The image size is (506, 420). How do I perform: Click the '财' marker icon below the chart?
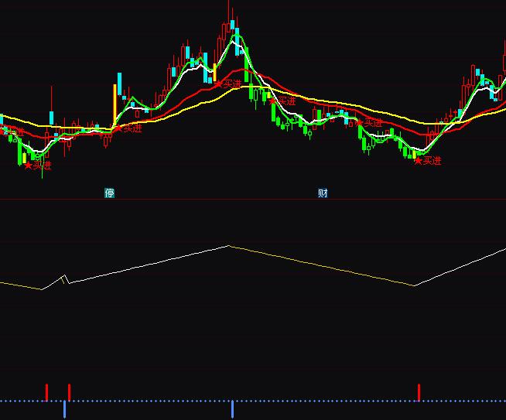click(x=323, y=193)
